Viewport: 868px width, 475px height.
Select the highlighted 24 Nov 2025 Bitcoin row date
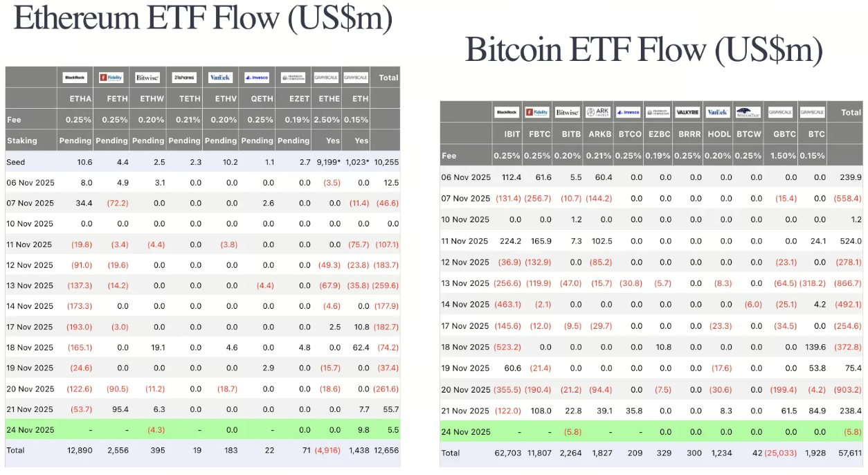466,432
